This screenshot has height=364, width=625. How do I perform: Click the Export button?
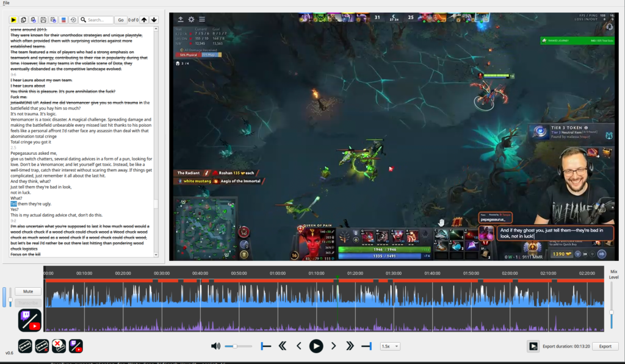(604, 346)
